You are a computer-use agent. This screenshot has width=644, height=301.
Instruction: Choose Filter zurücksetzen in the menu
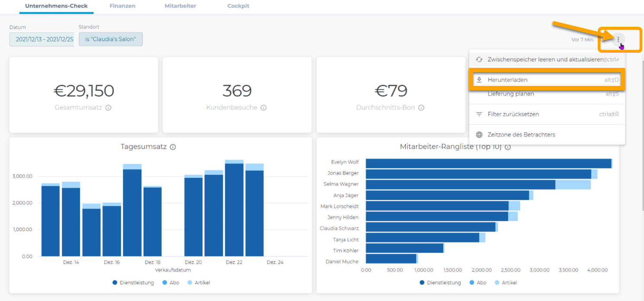click(x=513, y=114)
